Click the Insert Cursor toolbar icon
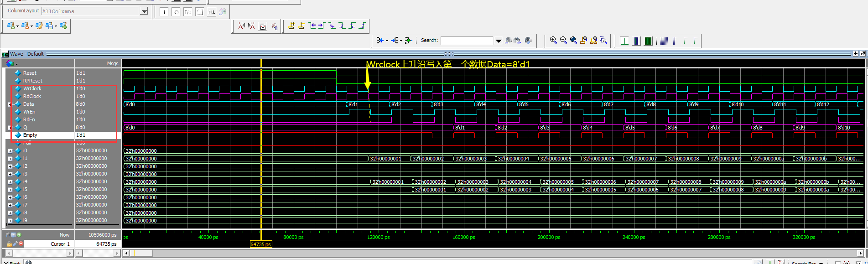The height and width of the screenshot is (264, 868). (x=291, y=26)
